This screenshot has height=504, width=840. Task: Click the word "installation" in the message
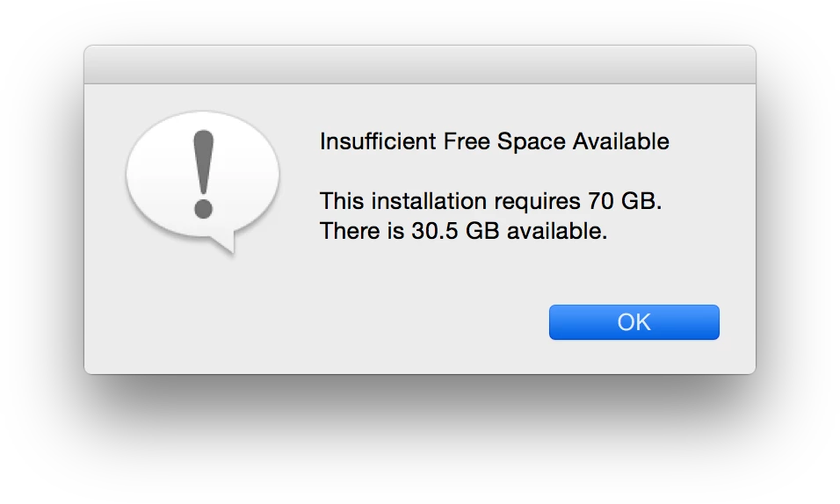coord(429,201)
